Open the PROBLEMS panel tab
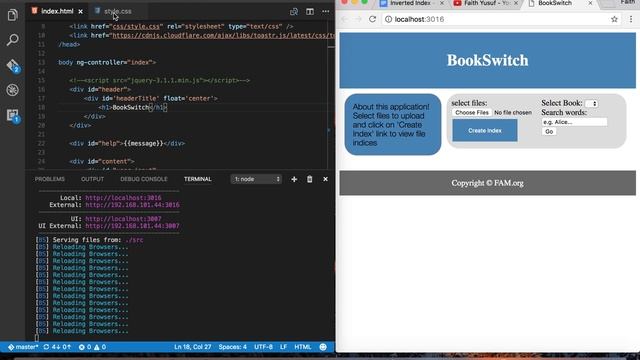 (49, 179)
